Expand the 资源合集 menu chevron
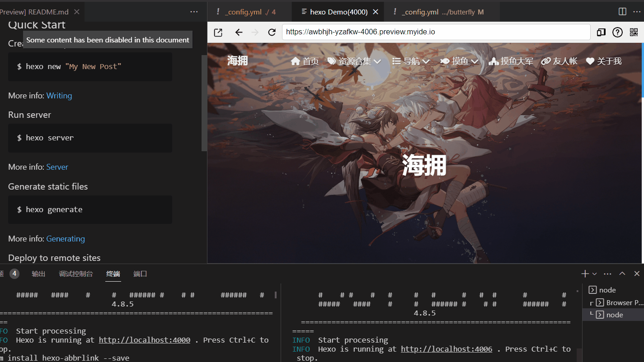This screenshot has width=644, height=362. tap(377, 61)
